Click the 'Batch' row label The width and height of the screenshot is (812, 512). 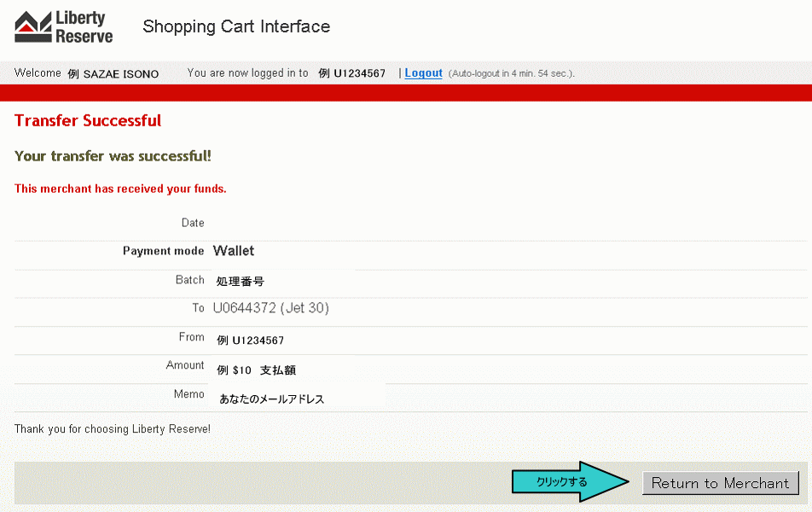click(190, 280)
